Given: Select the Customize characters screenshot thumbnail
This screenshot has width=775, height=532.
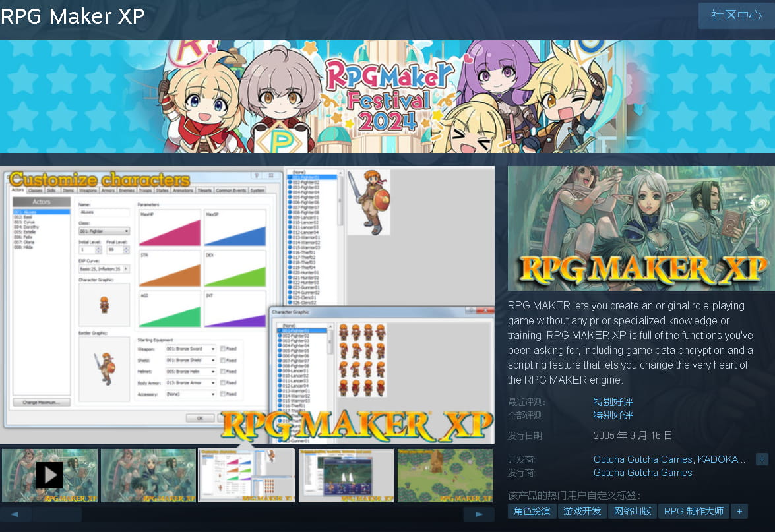Looking at the screenshot, I should click(247, 475).
